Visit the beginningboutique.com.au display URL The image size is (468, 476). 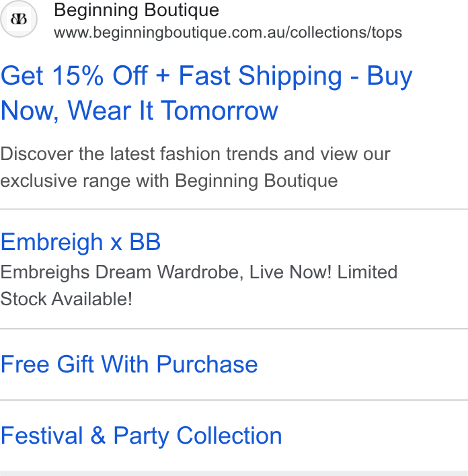click(228, 32)
